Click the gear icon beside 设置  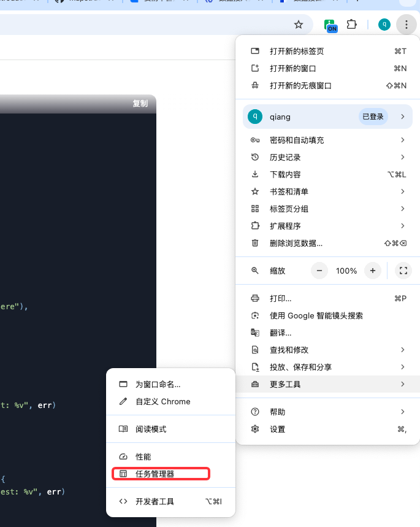255,429
